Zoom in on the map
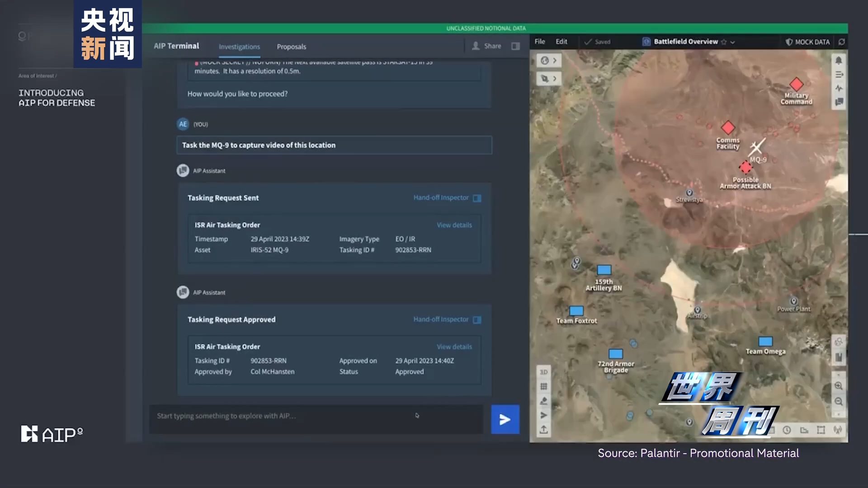Image resolution: width=868 pixels, height=488 pixels. [839, 386]
